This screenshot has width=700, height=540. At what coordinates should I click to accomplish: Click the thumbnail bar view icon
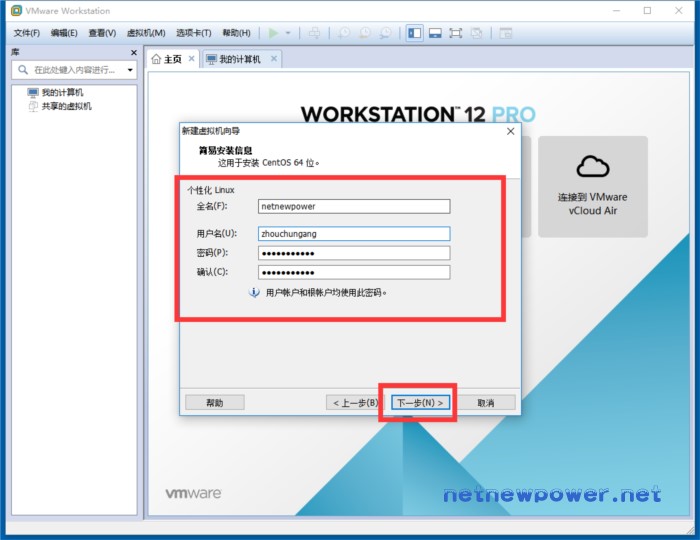[435, 33]
